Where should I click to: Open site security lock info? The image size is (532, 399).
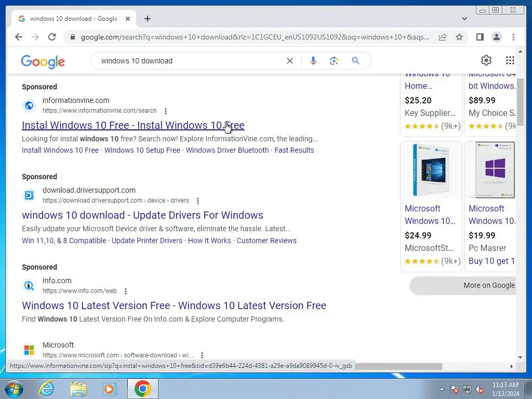pyautogui.click(x=72, y=37)
